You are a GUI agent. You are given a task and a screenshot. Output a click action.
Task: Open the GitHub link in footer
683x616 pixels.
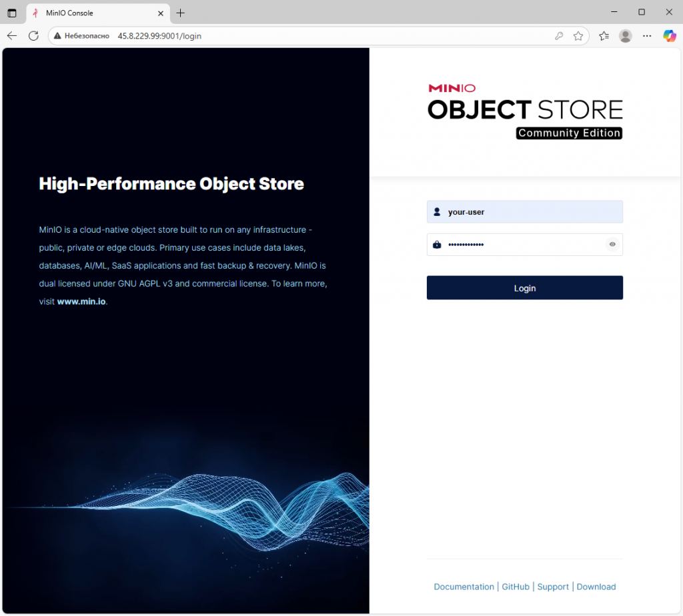click(x=516, y=587)
